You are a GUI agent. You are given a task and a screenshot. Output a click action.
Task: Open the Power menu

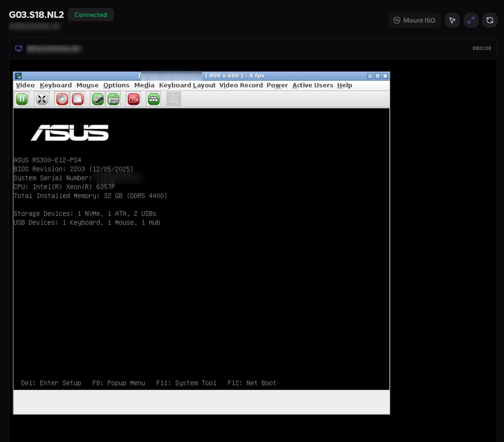pos(277,85)
